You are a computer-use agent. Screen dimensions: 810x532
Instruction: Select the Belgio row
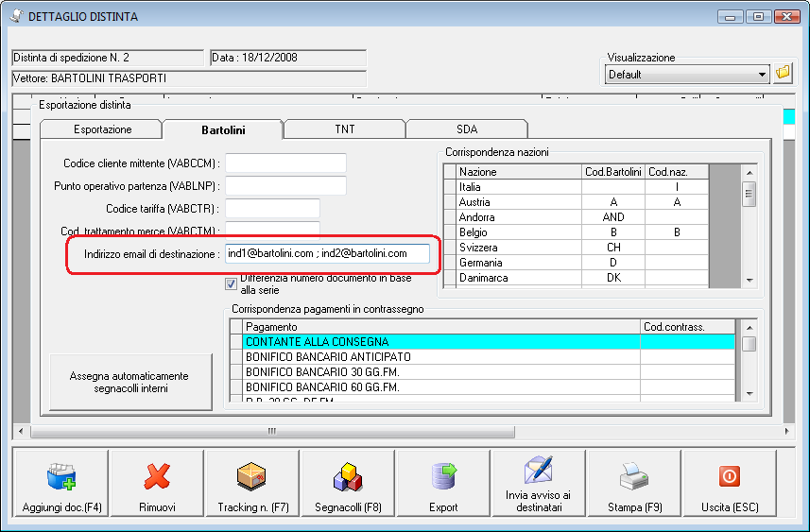[576, 232]
